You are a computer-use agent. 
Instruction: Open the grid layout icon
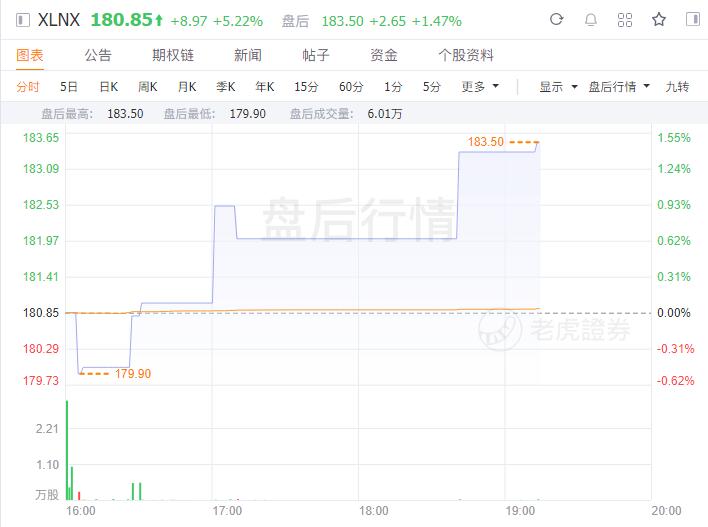(x=624, y=19)
